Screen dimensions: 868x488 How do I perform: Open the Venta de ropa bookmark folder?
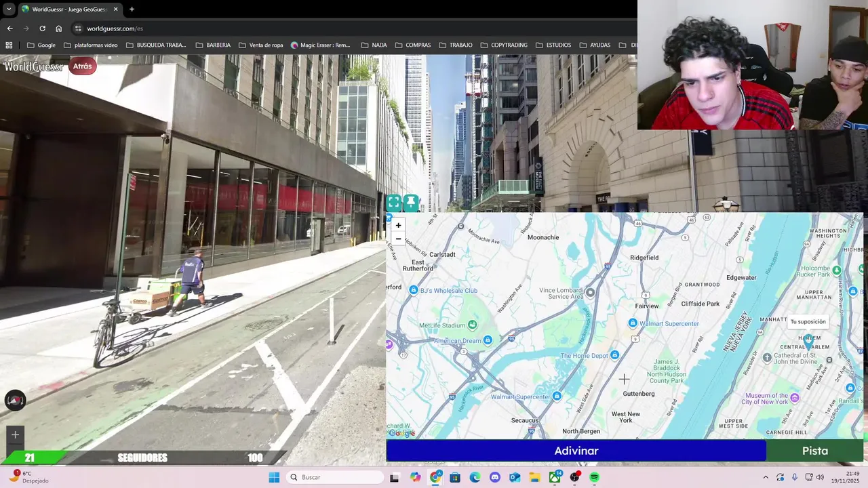pyautogui.click(x=261, y=45)
